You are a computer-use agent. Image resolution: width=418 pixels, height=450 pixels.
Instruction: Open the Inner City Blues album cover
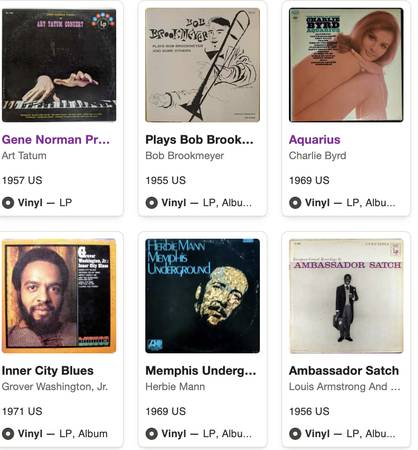pos(59,296)
